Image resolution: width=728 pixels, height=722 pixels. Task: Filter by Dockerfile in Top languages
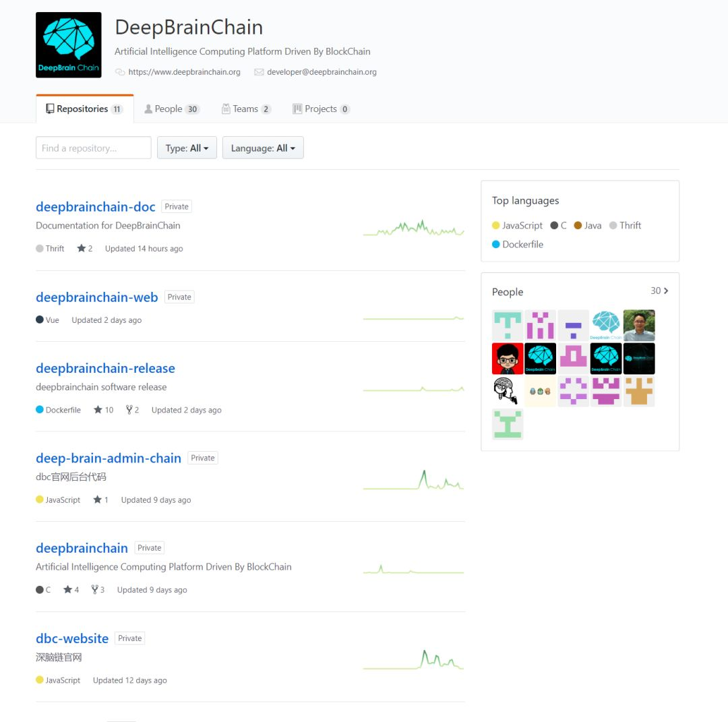click(x=518, y=245)
